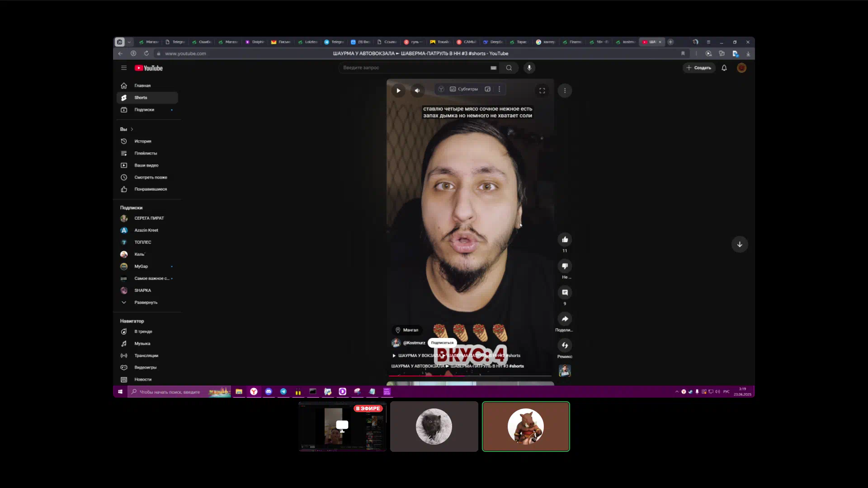The image size is (868, 488).
Task: Expand the tab groups dropdown arrow
Action: click(129, 42)
